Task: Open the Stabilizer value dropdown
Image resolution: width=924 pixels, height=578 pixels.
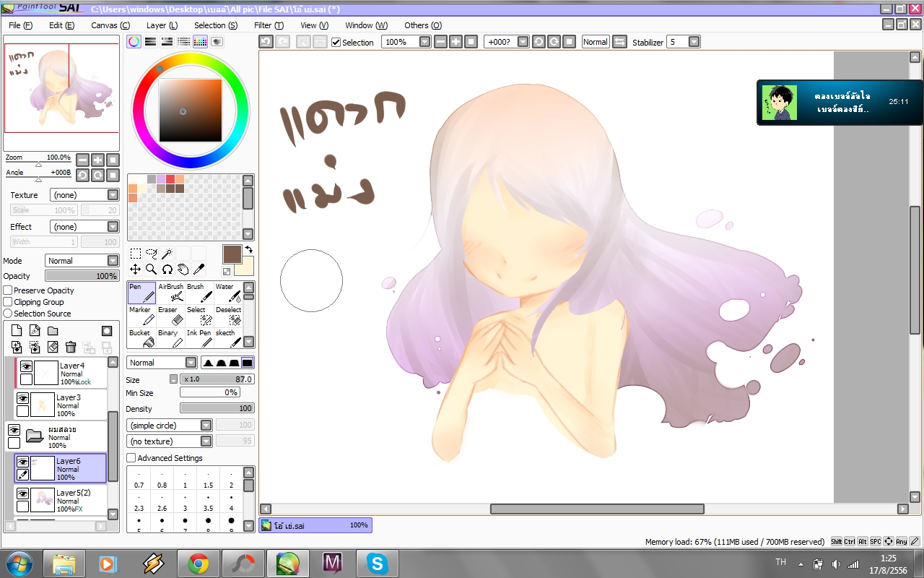Action: point(694,42)
